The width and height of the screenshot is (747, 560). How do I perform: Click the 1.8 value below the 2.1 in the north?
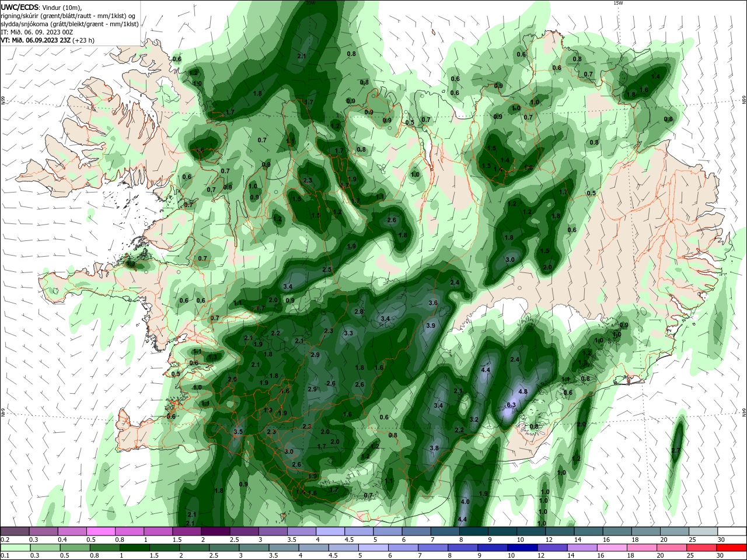click(257, 93)
